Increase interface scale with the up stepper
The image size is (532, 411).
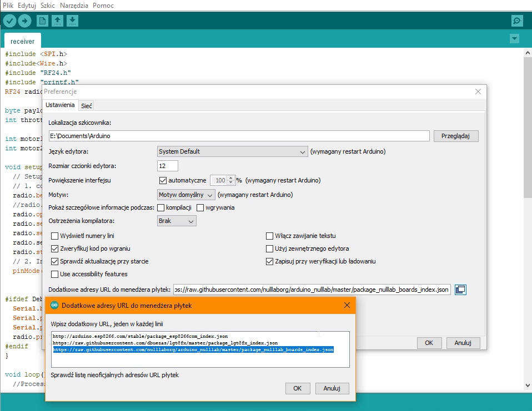[230, 178]
